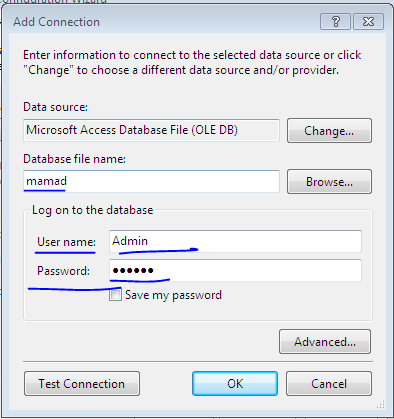
Task: Focus the Database file name field
Action: 151,181
